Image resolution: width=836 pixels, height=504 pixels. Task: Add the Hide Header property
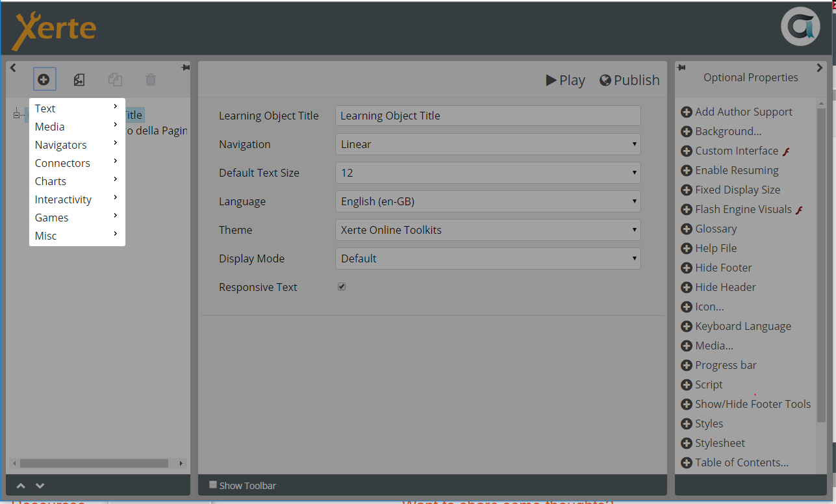tap(718, 287)
